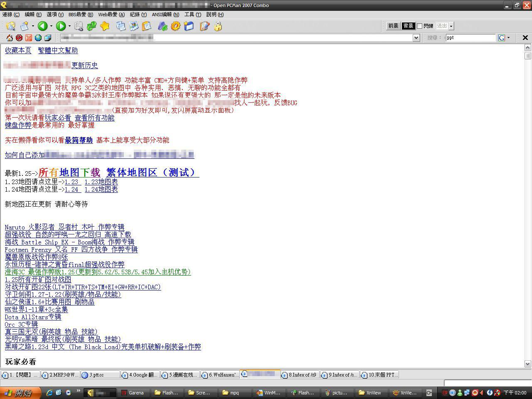Image resolution: width=532 pixels, height=399 pixels.
Task: Click the orange X close-page icon
Action: coord(29,38)
